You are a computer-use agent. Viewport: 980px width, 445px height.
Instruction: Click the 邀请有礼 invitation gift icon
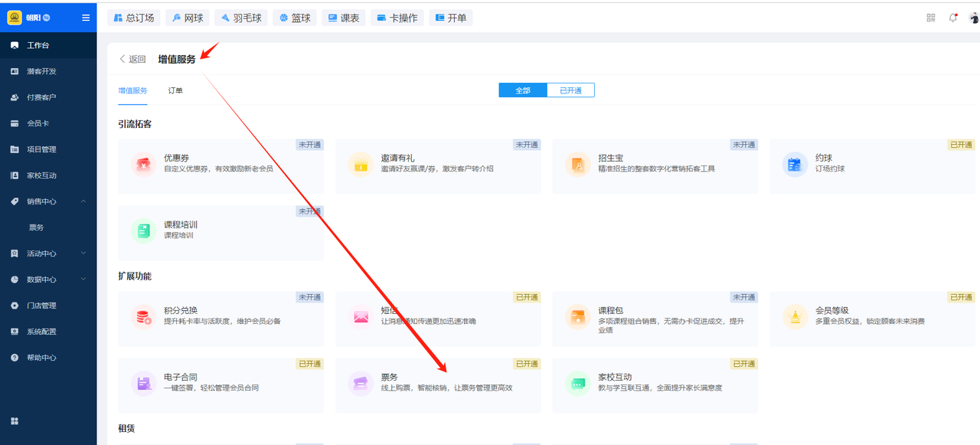[x=361, y=165]
